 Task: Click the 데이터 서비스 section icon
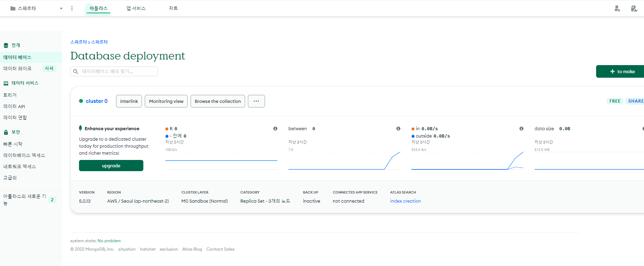click(x=6, y=83)
